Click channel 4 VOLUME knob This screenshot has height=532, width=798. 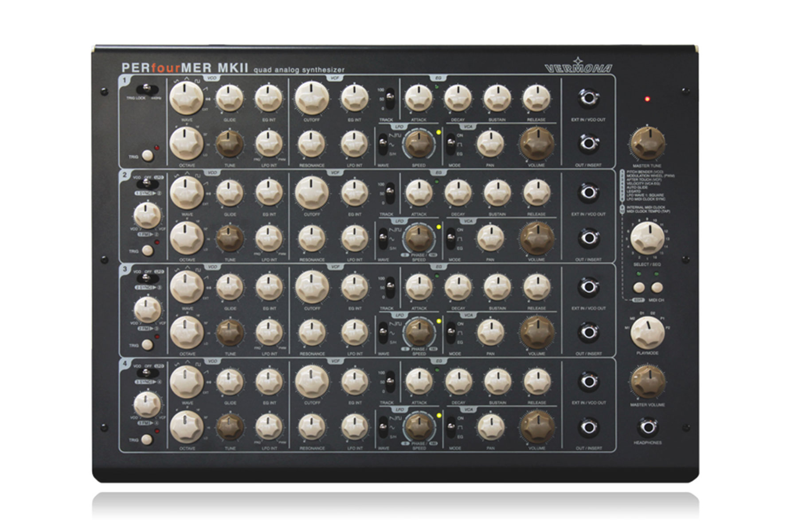pos(536,427)
